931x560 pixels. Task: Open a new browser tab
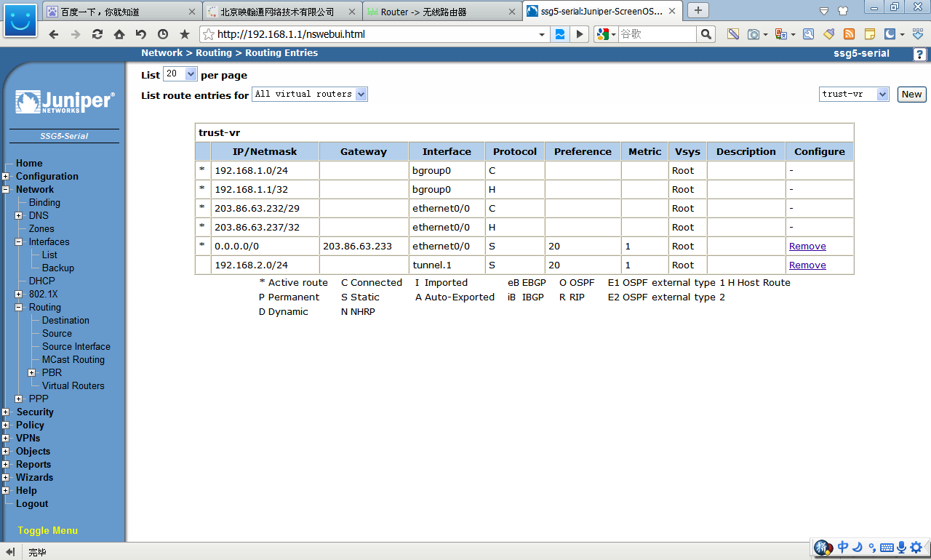(x=698, y=10)
